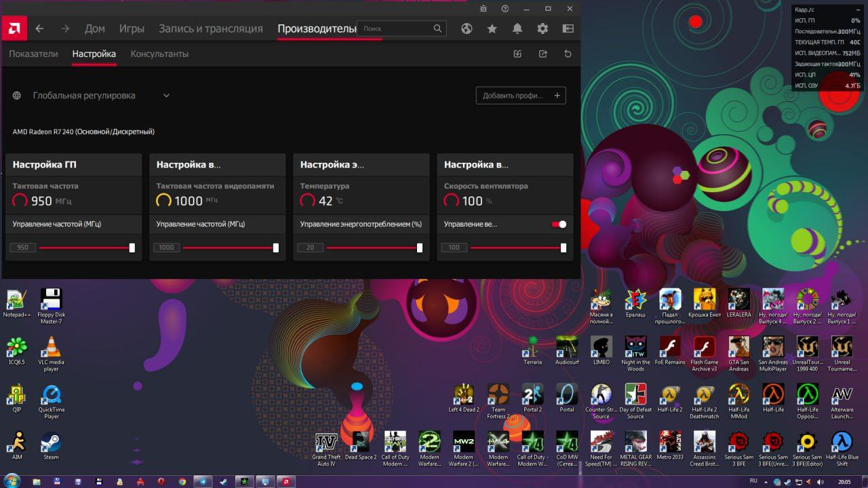Image resolution: width=868 pixels, height=488 pixels.
Task: Click the AMD Radeon R7 240 device label
Action: [x=83, y=132]
